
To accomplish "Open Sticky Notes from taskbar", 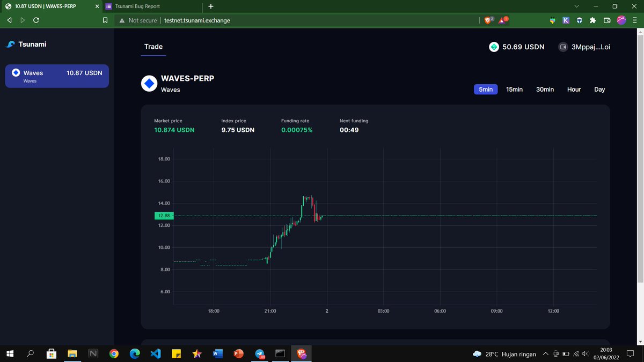I will pyautogui.click(x=176, y=353).
